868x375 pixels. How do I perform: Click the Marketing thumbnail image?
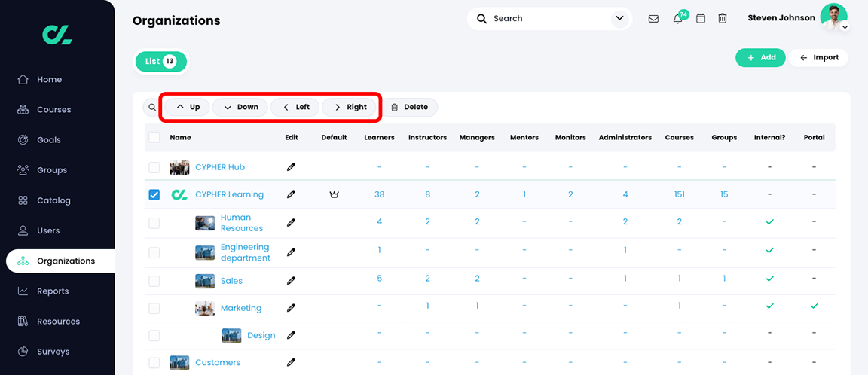click(x=205, y=308)
